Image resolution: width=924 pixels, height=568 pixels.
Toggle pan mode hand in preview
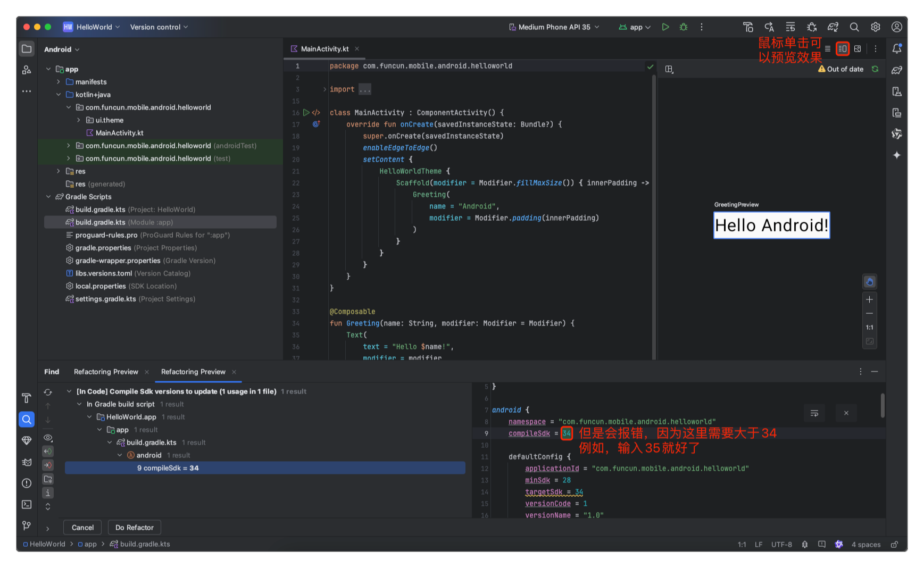coord(870,282)
